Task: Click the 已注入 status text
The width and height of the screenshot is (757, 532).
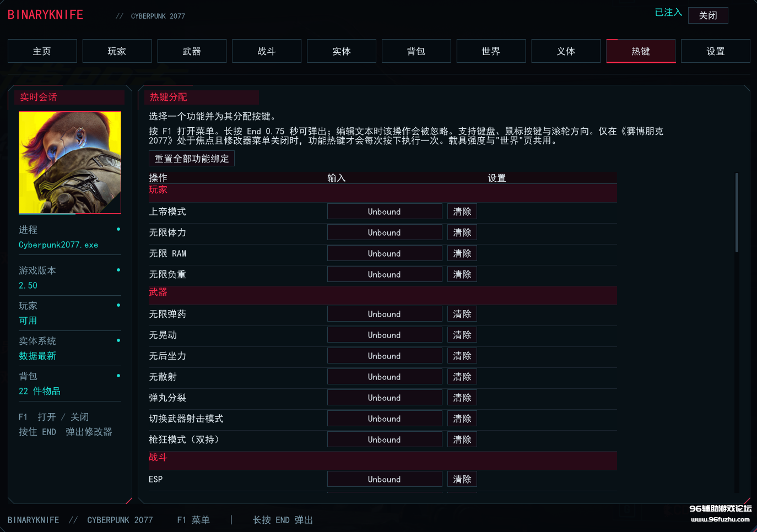Action: (668, 13)
